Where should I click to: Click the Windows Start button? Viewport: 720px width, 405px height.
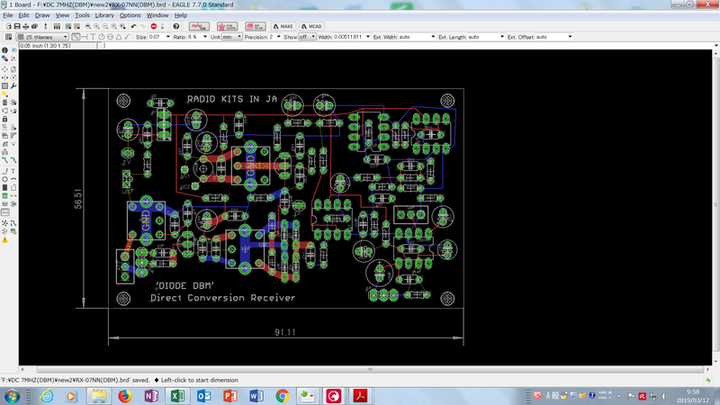(11, 396)
